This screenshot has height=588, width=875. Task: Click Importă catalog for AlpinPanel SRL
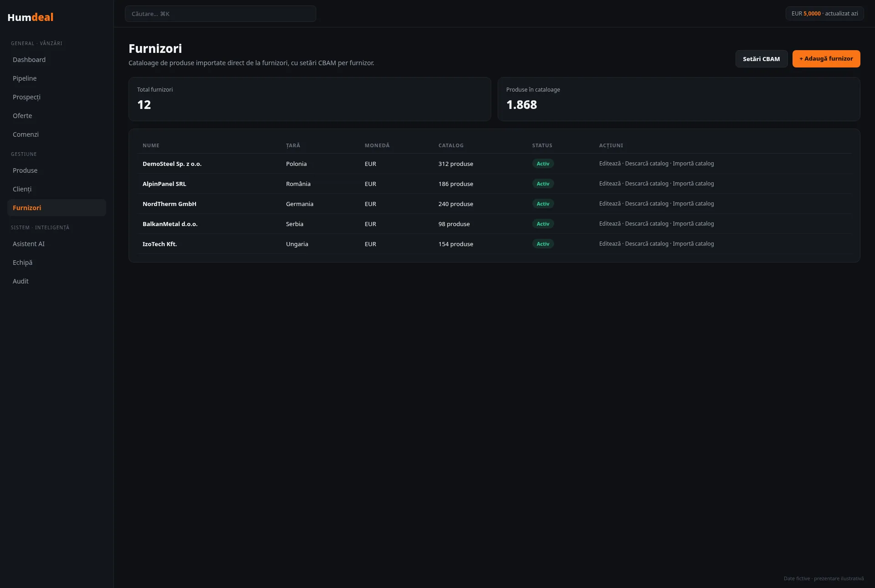coord(693,184)
